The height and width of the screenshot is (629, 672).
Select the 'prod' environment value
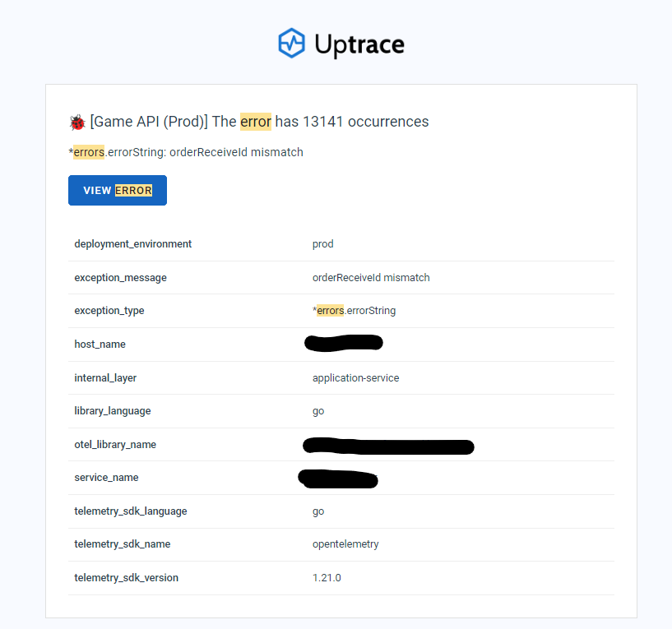click(x=322, y=244)
